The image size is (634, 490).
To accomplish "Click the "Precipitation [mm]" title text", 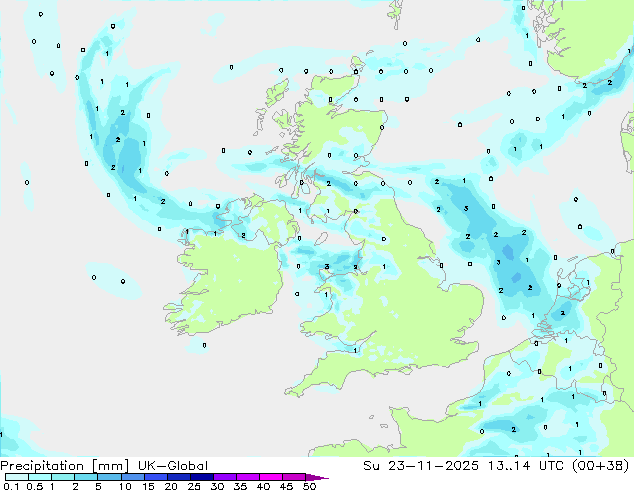I will point(64,466).
